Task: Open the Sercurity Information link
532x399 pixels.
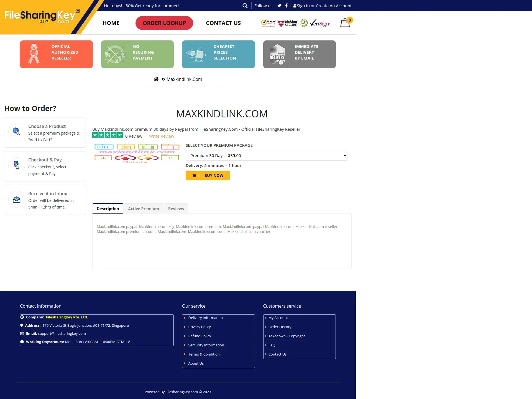Action: tap(206, 345)
